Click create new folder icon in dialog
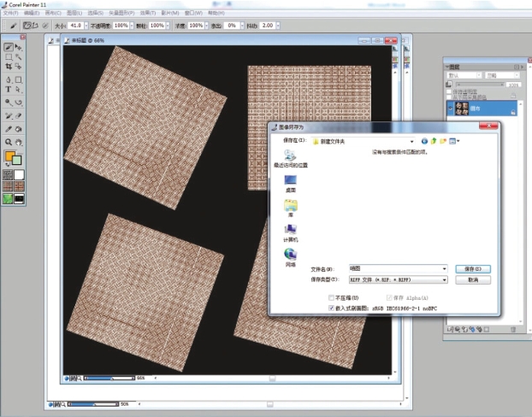 [443, 141]
